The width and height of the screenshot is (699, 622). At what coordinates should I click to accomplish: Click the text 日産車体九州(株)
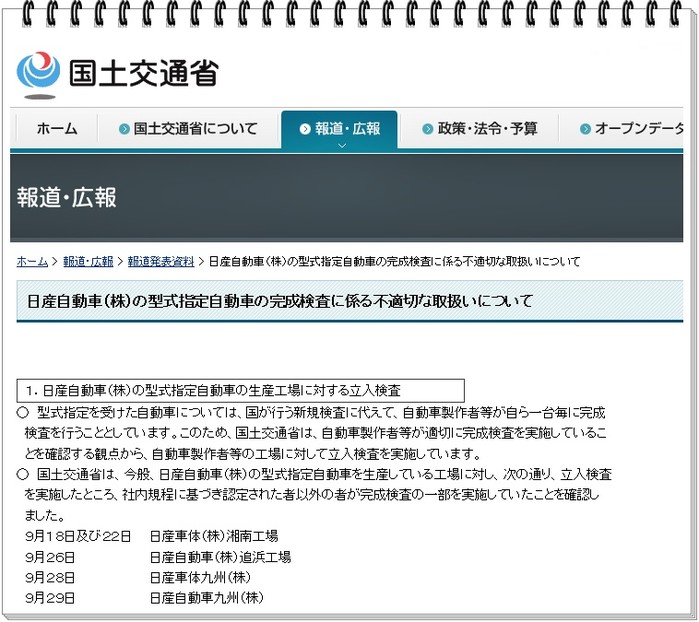point(200,578)
